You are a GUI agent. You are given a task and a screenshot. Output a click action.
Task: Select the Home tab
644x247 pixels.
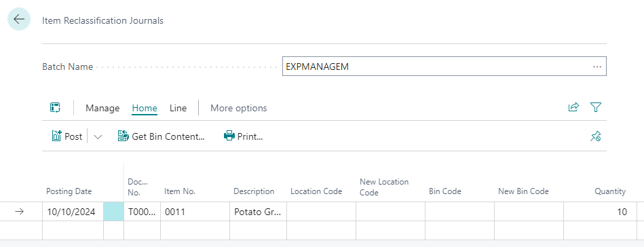click(145, 108)
